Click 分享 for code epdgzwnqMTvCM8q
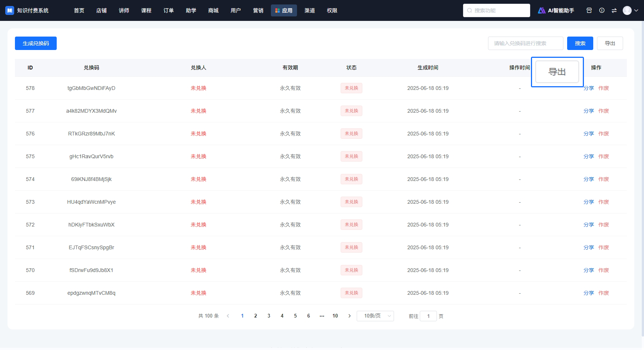644x350 pixels. pyautogui.click(x=589, y=293)
